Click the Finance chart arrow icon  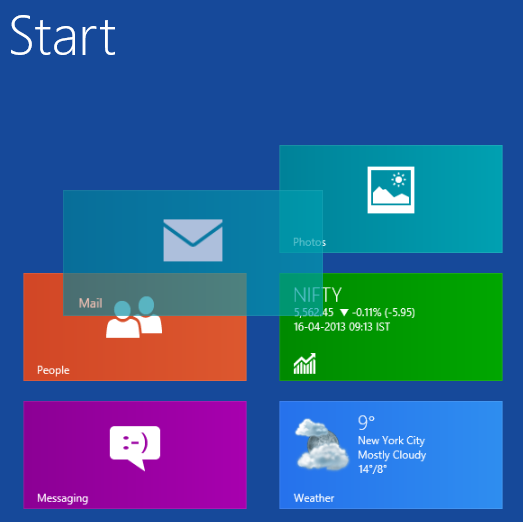point(305,363)
